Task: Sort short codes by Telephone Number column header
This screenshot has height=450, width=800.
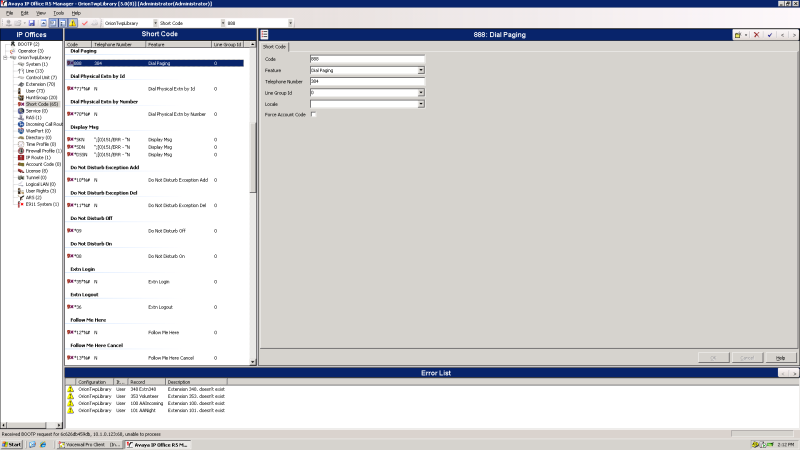Action: point(118,44)
